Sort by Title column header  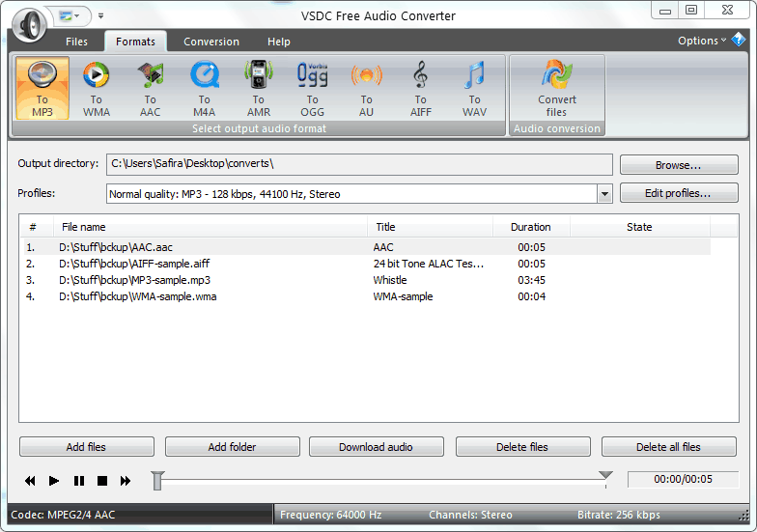(431, 227)
